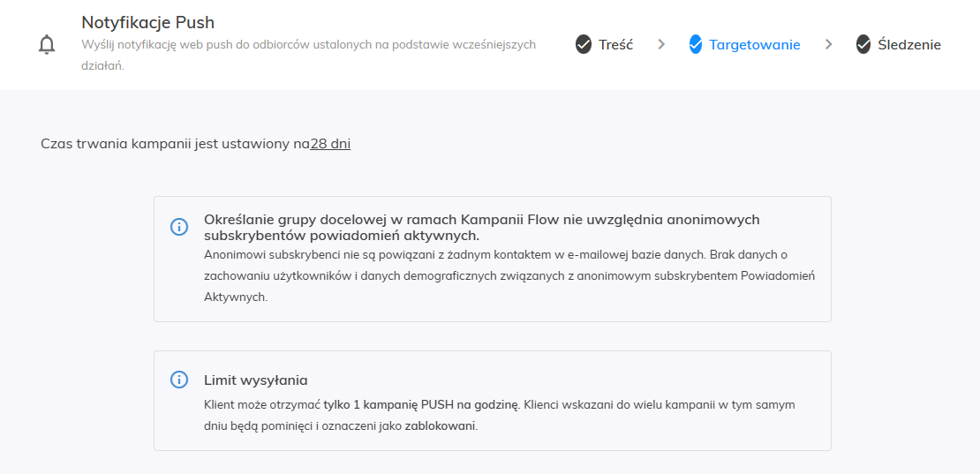
Task: Click the Limit wysyłania heading
Action: coord(256,380)
